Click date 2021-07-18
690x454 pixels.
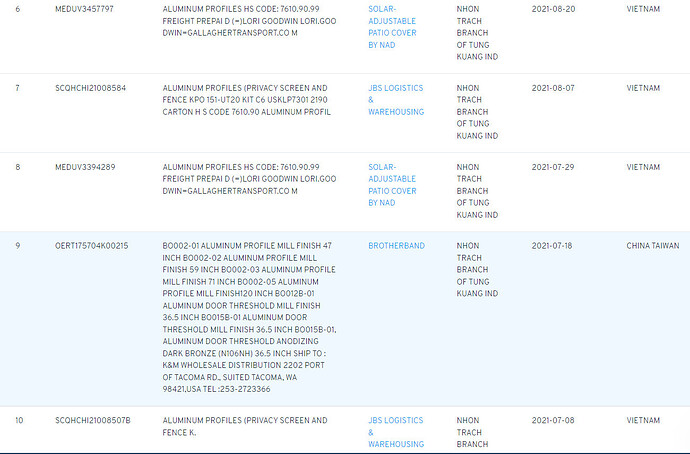click(552, 246)
